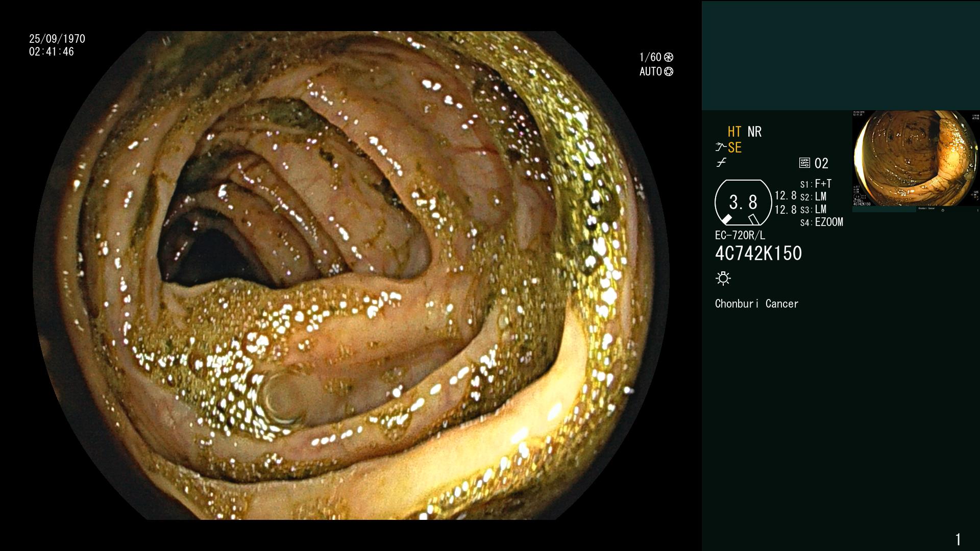Select the NR noise reduction indicator
Viewport: 980px width, 551px height.
point(754,132)
